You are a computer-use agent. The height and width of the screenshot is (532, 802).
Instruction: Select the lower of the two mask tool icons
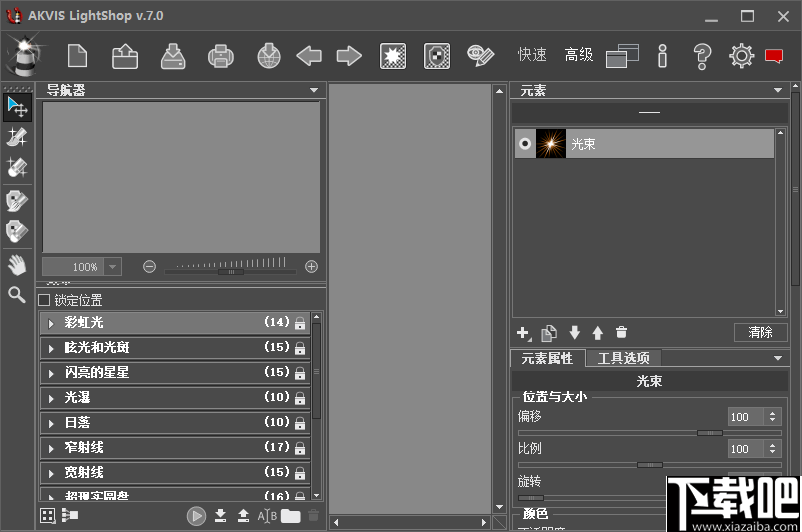[x=17, y=231]
